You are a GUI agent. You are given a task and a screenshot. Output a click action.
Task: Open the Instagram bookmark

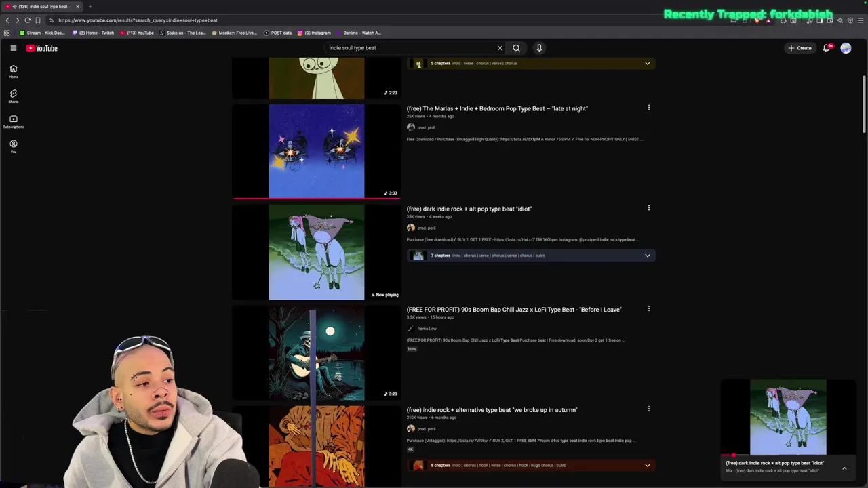point(314,33)
